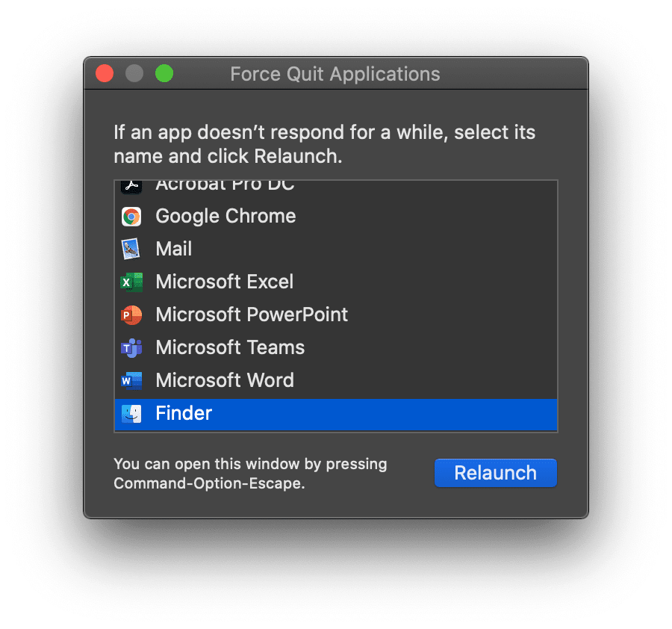Select Microsoft PowerPoint in the list
This screenshot has width=672, height=629.
(x=252, y=314)
